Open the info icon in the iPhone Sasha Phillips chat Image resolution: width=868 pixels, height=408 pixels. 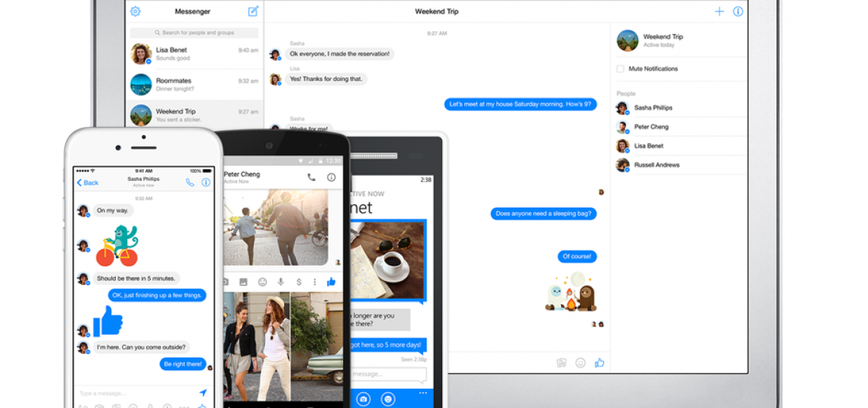[x=206, y=182]
